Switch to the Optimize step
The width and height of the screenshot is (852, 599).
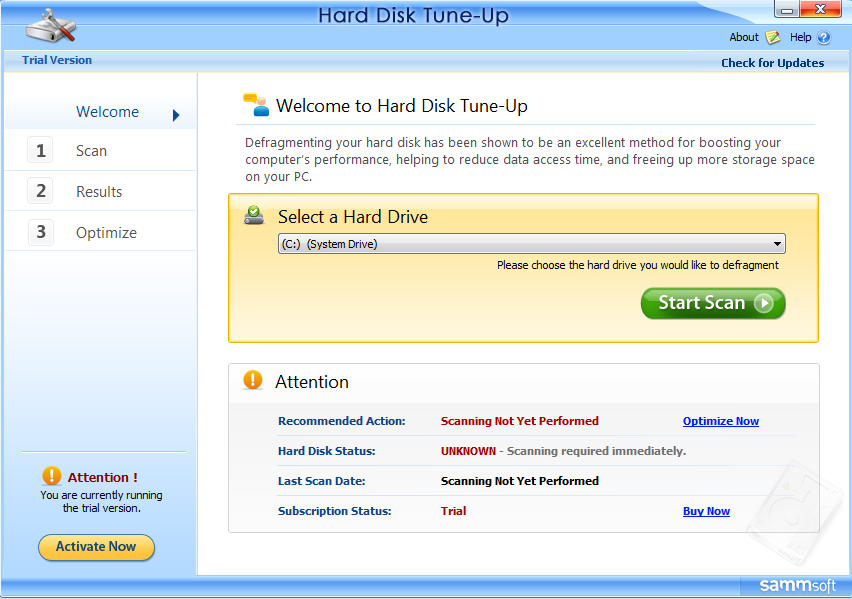coord(106,233)
